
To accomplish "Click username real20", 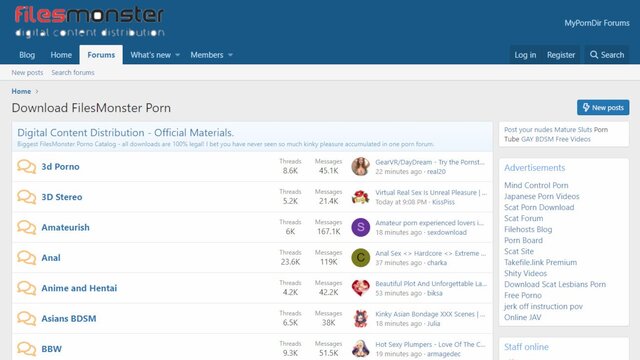I will (x=436, y=171).
